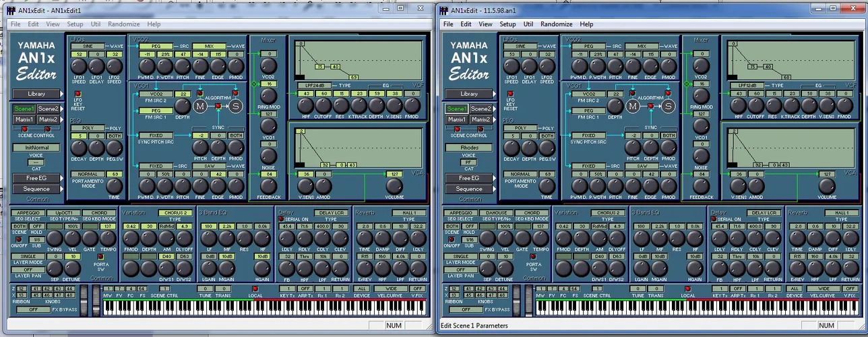
Task: Click the FEEDBACK knob in left window
Action: click(x=268, y=185)
